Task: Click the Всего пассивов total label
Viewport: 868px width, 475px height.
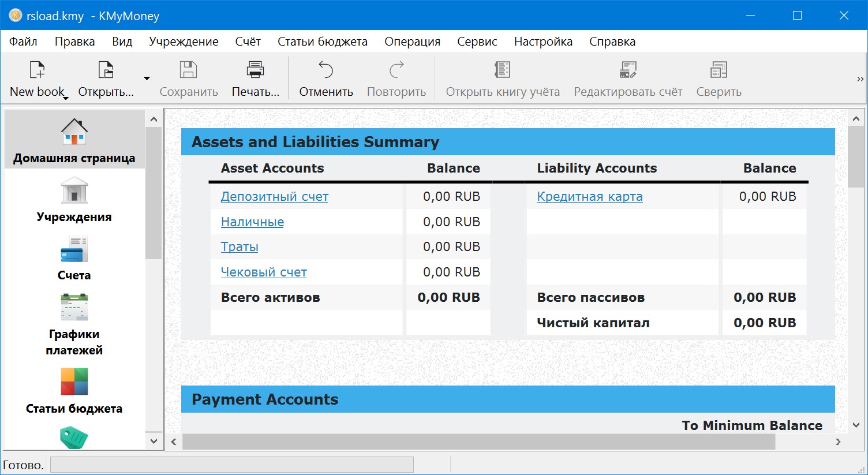Action: [x=591, y=298]
